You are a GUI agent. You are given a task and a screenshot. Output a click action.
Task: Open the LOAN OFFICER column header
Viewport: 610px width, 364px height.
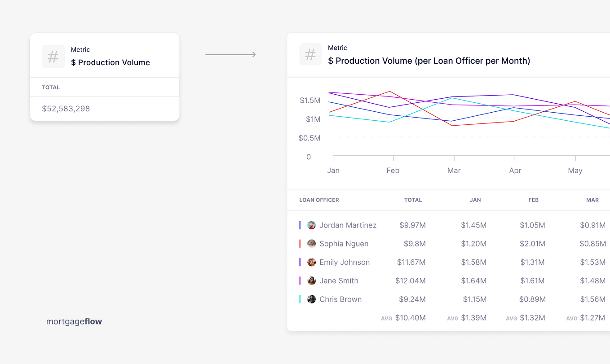319,200
